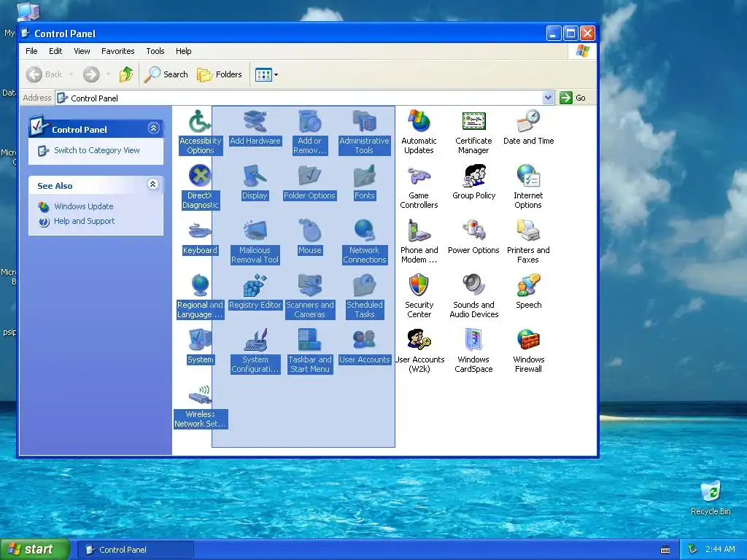This screenshot has height=560, width=747.
Task: Open the Favorites menu
Action: pyautogui.click(x=117, y=51)
